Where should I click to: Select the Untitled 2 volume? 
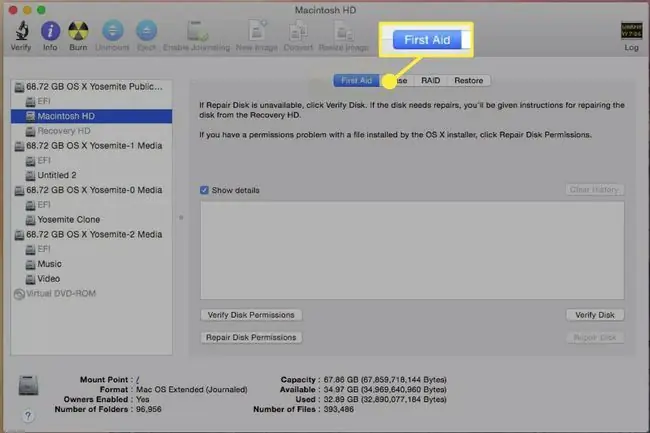point(92,175)
